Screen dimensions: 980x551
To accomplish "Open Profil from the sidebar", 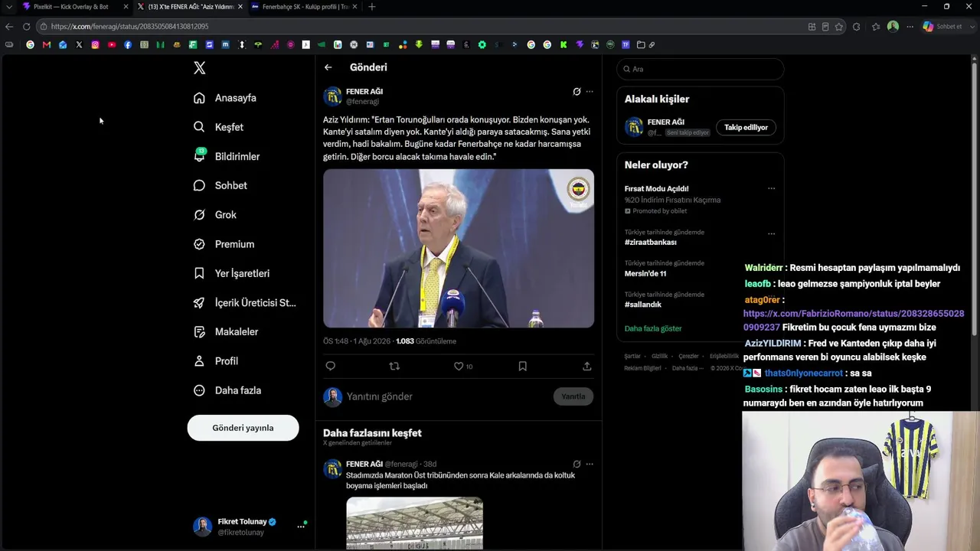I will [x=217, y=361].
